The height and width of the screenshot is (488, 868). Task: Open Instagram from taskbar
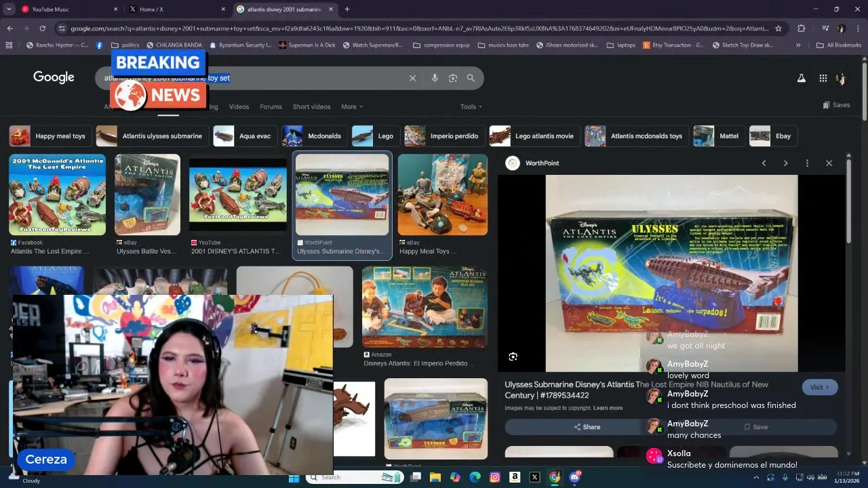tap(495, 478)
